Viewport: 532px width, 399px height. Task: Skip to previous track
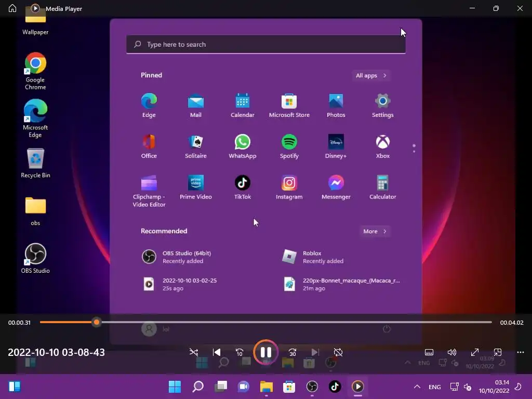(x=217, y=352)
